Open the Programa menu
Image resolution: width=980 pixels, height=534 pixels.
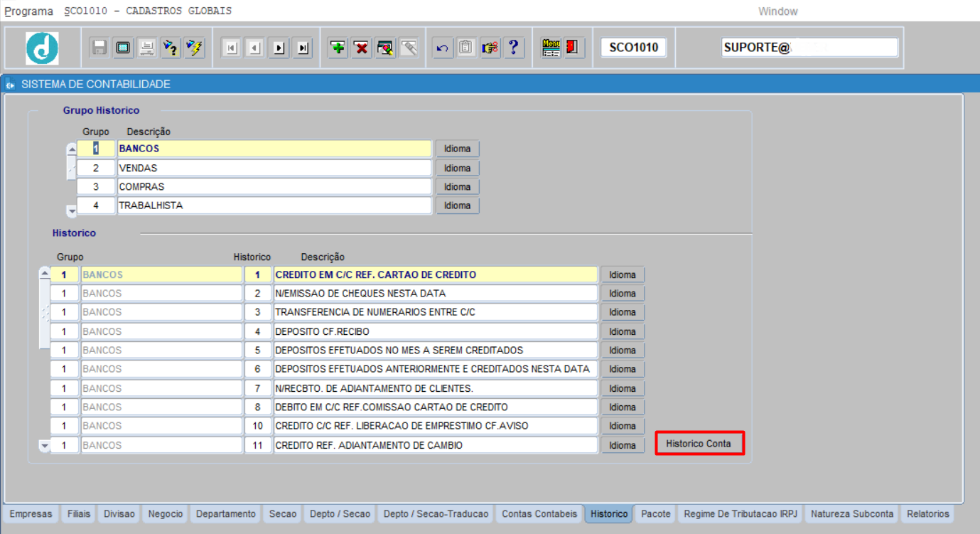[x=28, y=11]
